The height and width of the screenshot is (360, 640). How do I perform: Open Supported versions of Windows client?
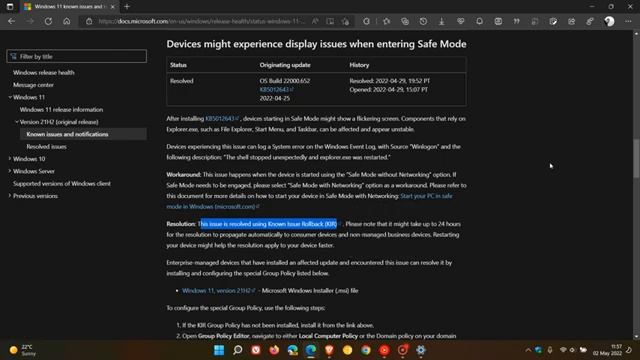62,184
